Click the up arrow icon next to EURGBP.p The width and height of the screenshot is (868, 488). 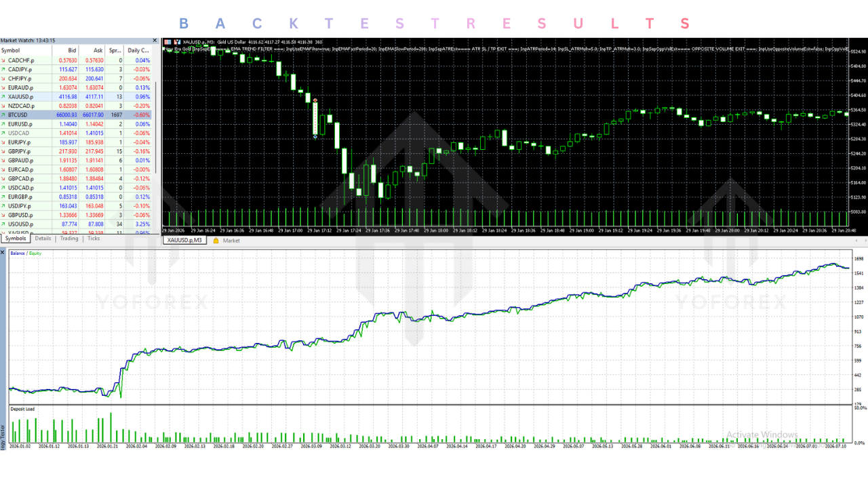[4, 197]
